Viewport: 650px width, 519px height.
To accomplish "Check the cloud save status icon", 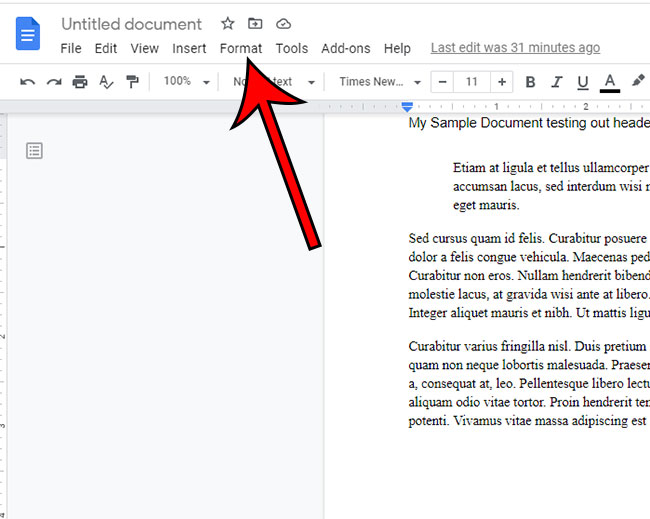I will point(284,23).
